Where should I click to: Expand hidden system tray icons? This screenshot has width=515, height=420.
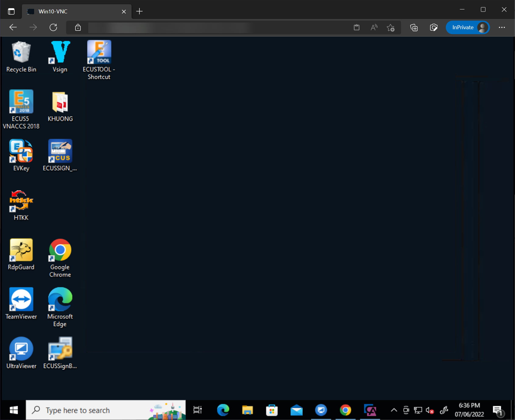[394, 410]
